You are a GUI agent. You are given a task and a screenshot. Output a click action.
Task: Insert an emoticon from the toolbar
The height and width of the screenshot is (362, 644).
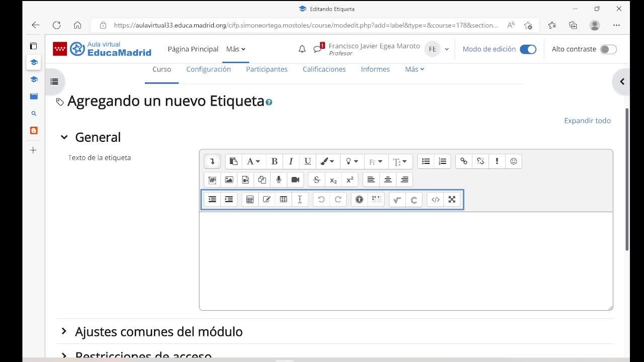click(x=513, y=161)
